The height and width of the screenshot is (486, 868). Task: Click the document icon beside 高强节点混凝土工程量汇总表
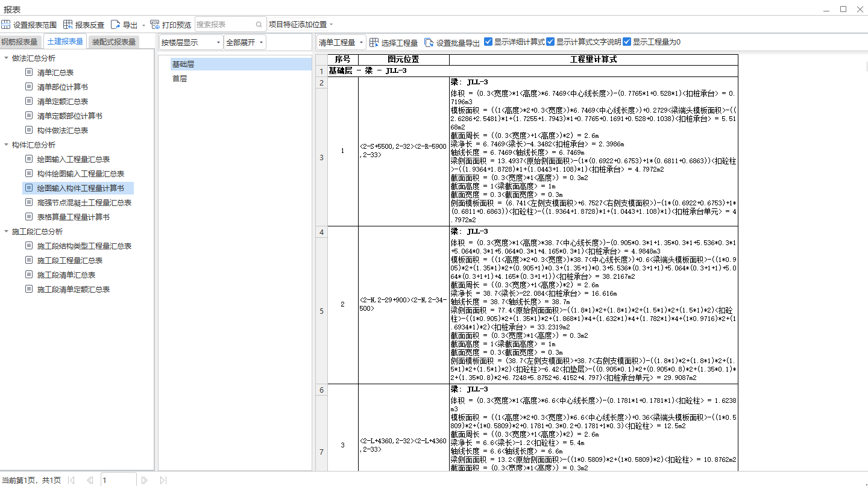29,202
